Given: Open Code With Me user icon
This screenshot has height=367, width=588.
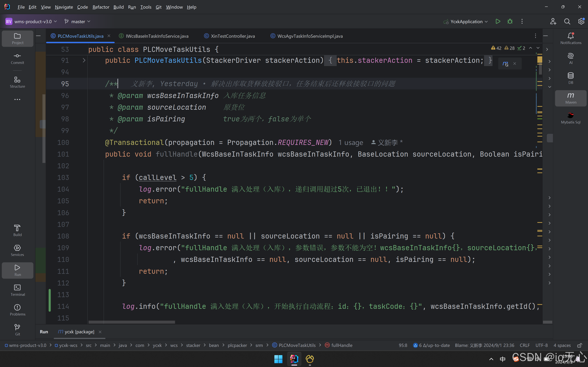Looking at the screenshot, I should click(x=553, y=21).
